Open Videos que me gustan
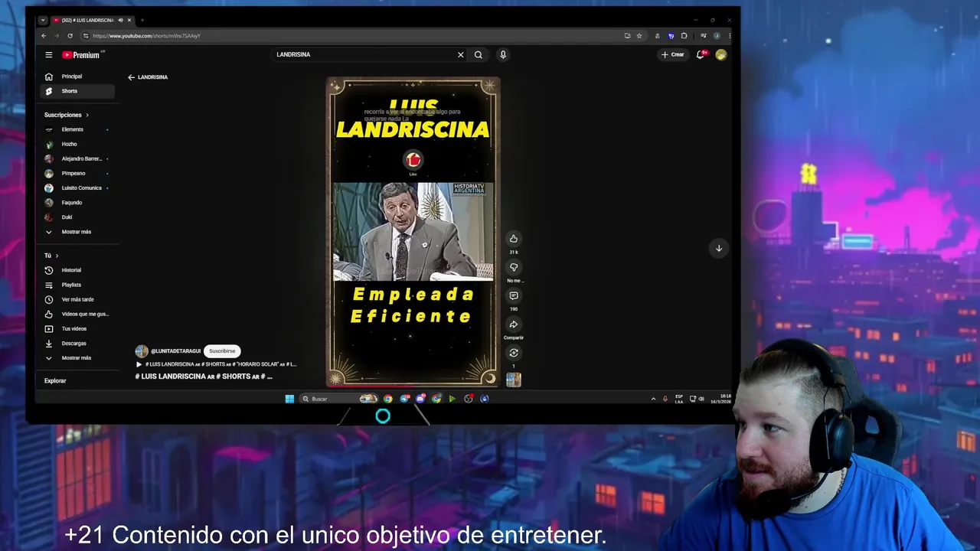 (77, 314)
